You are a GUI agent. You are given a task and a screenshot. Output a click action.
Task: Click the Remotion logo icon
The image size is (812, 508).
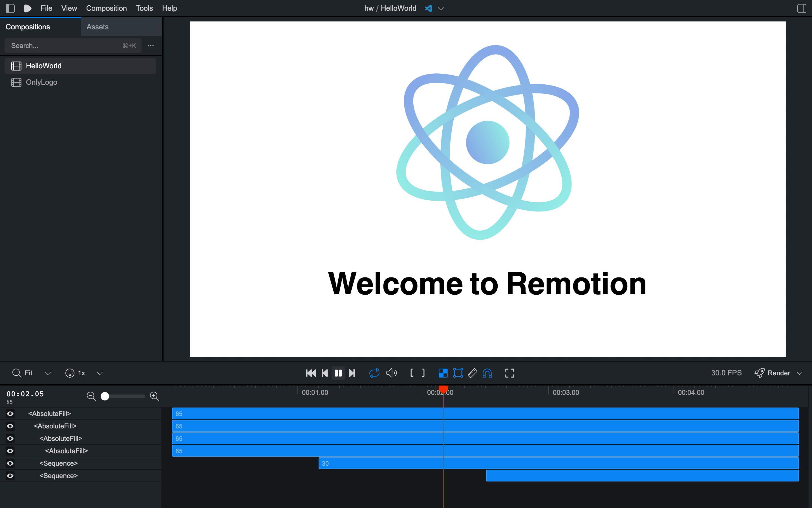coord(28,8)
